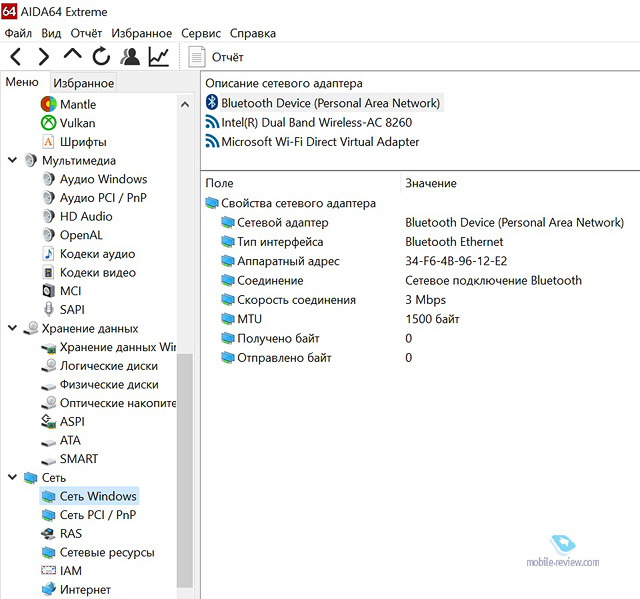Collapse the Мультимедиа tree section

point(12,160)
